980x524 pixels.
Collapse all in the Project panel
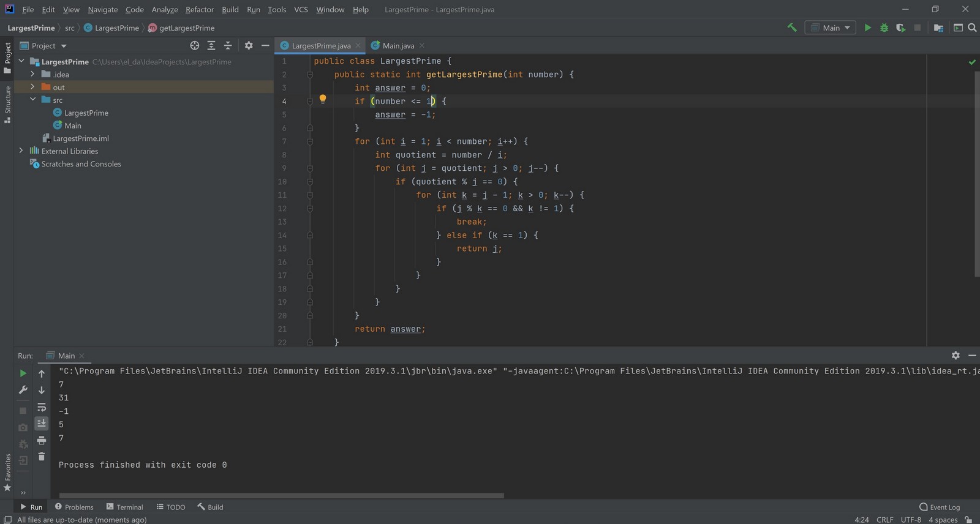228,45
